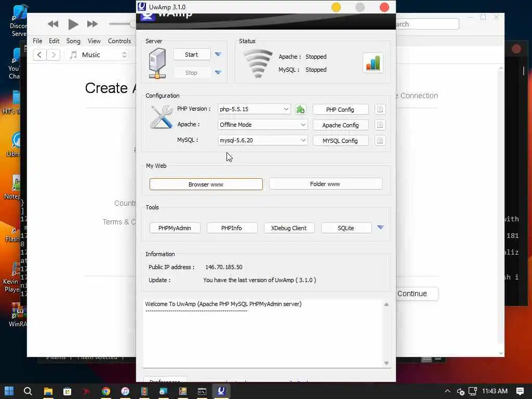Click the iTunes rewind button
The width and height of the screenshot is (532, 399).
coord(53,24)
